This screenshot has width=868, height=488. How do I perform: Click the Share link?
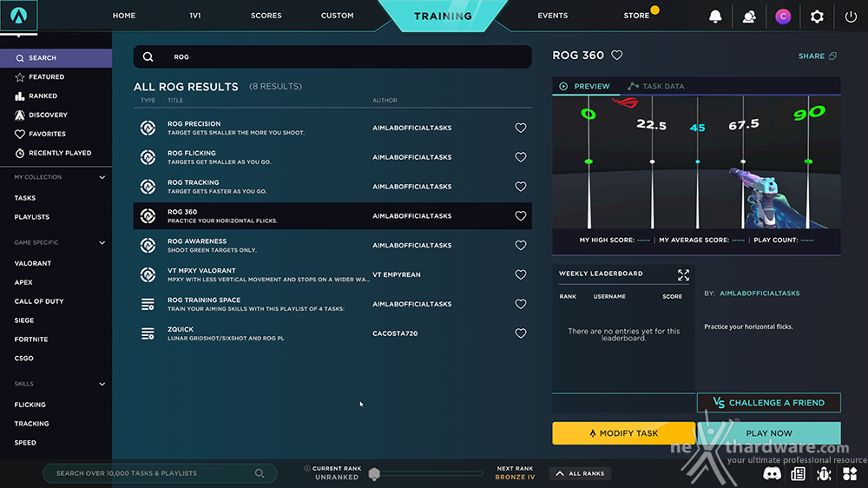point(811,56)
